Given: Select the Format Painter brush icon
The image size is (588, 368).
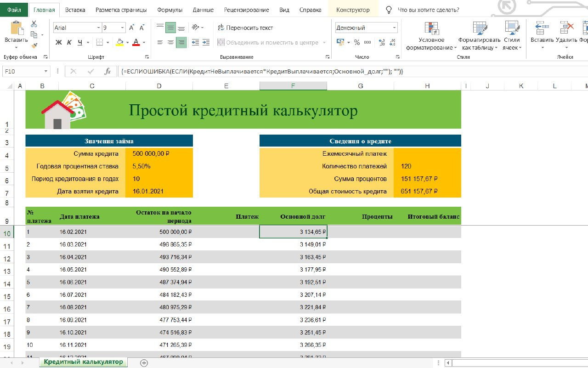Looking at the screenshot, I should pyautogui.click(x=34, y=45).
